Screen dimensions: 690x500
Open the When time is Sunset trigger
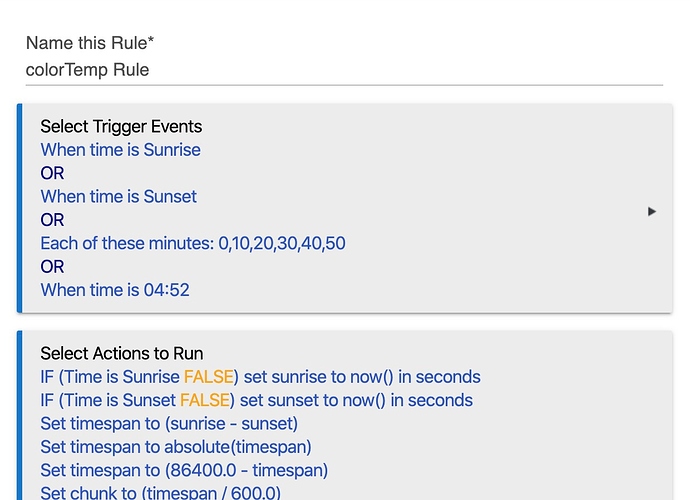tap(119, 197)
